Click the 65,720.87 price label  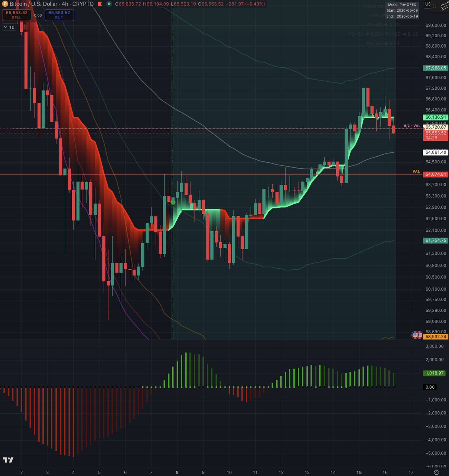(436, 127)
